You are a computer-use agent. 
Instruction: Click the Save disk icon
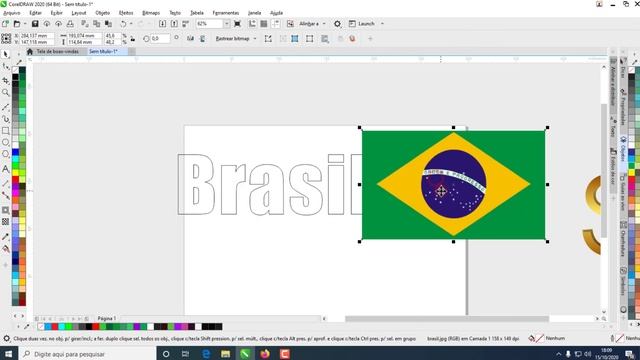35,24
